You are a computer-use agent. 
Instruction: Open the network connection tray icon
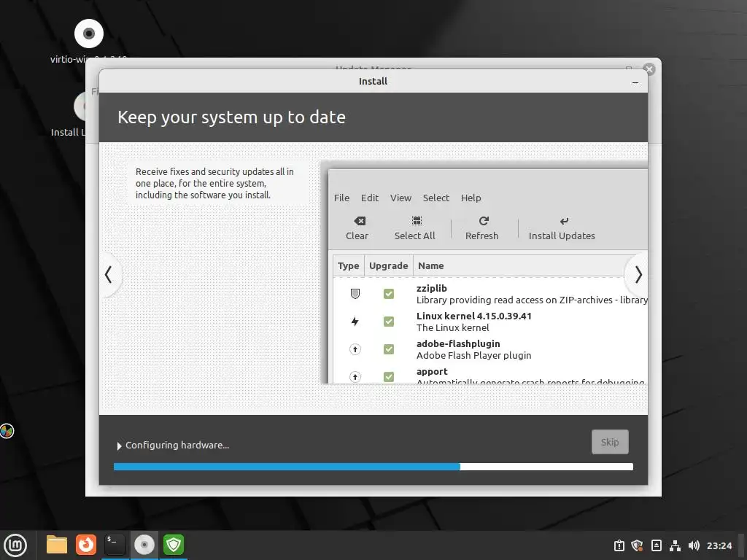(x=675, y=545)
